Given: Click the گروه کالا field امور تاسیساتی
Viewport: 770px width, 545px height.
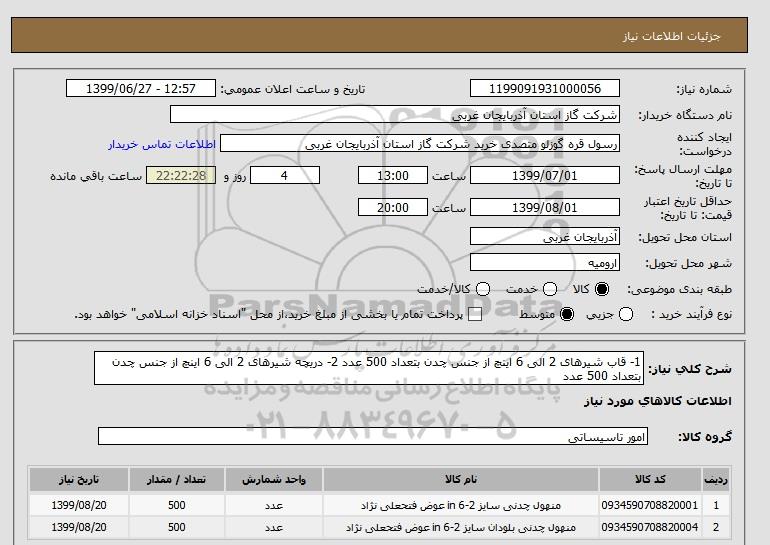Looking at the screenshot, I should [373, 436].
